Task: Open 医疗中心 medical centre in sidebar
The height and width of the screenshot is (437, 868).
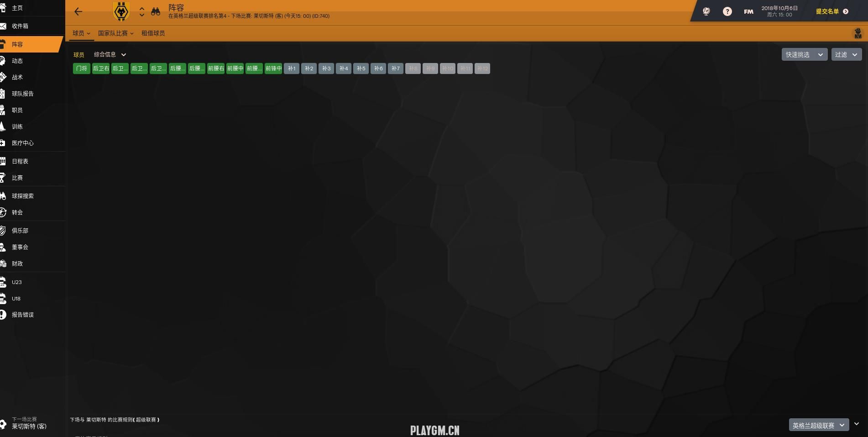Action: (x=22, y=143)
